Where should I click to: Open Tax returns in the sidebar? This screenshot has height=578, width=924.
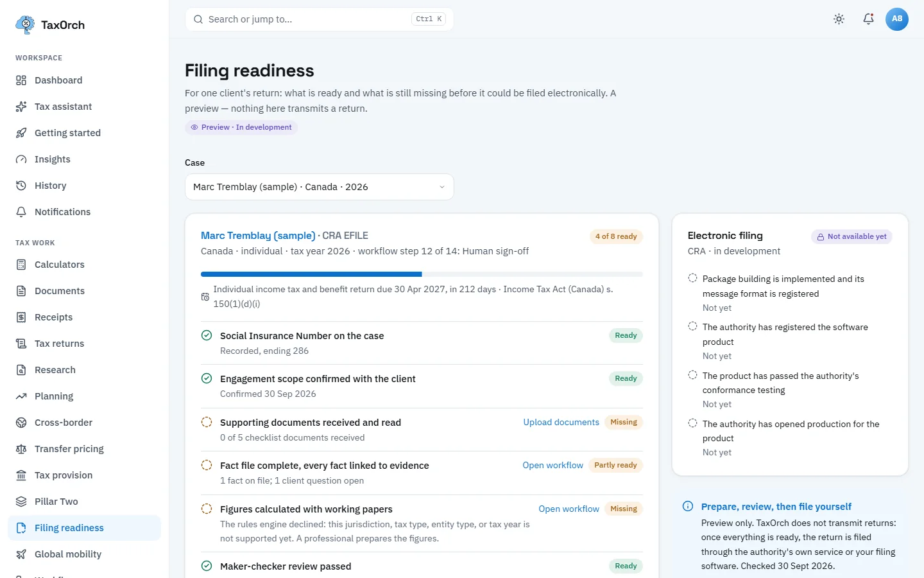[x=84, y=344]
